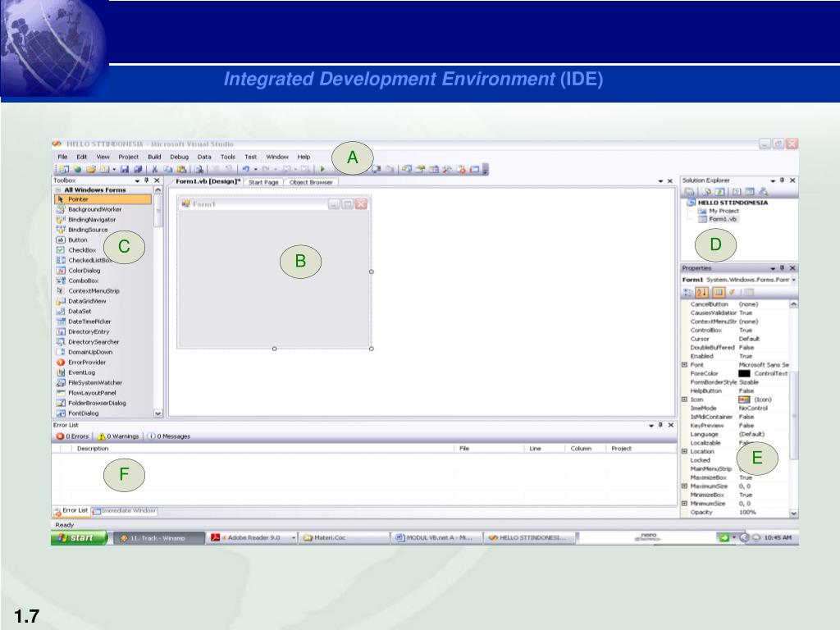Click the Save All toolbar icon

[x=138, y=169]
